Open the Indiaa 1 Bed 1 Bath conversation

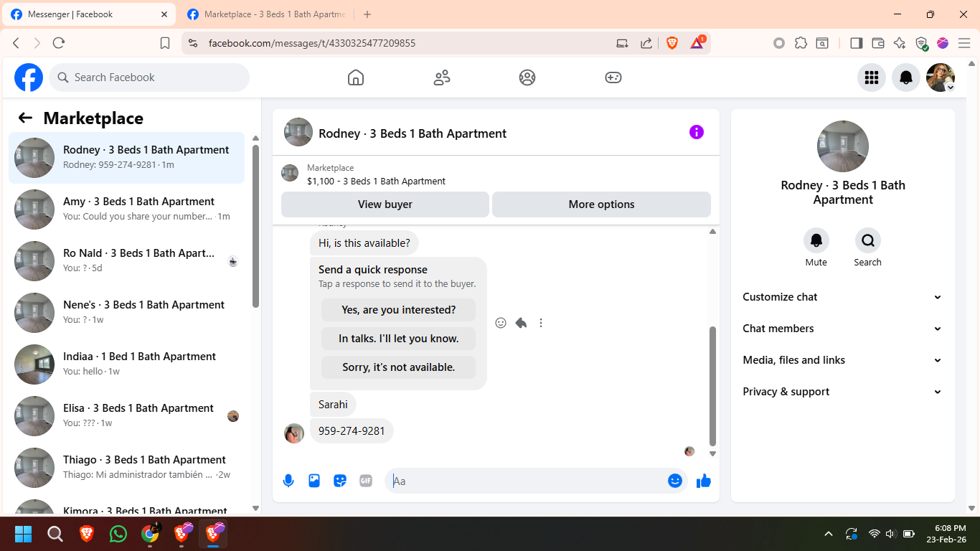(x=126, y=363)
